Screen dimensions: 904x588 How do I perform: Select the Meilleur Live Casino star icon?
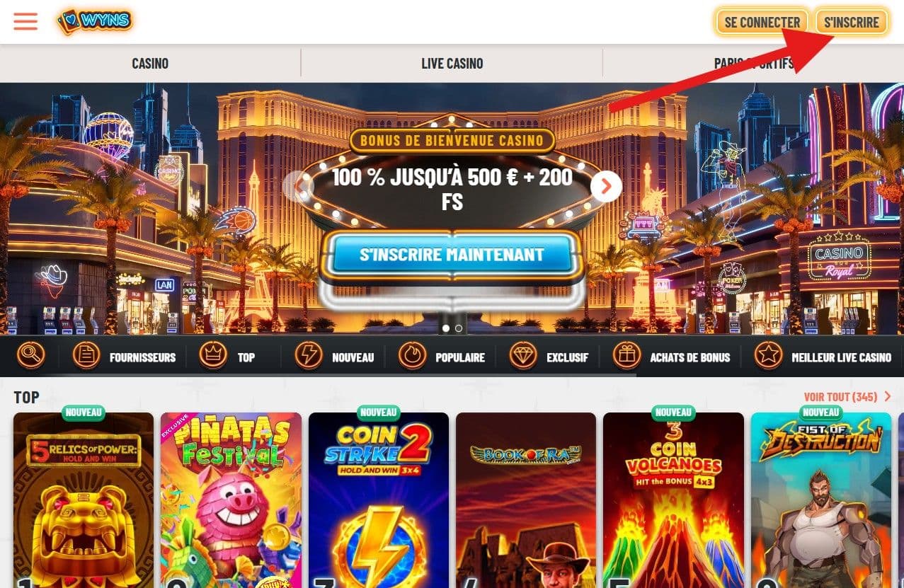768,356
